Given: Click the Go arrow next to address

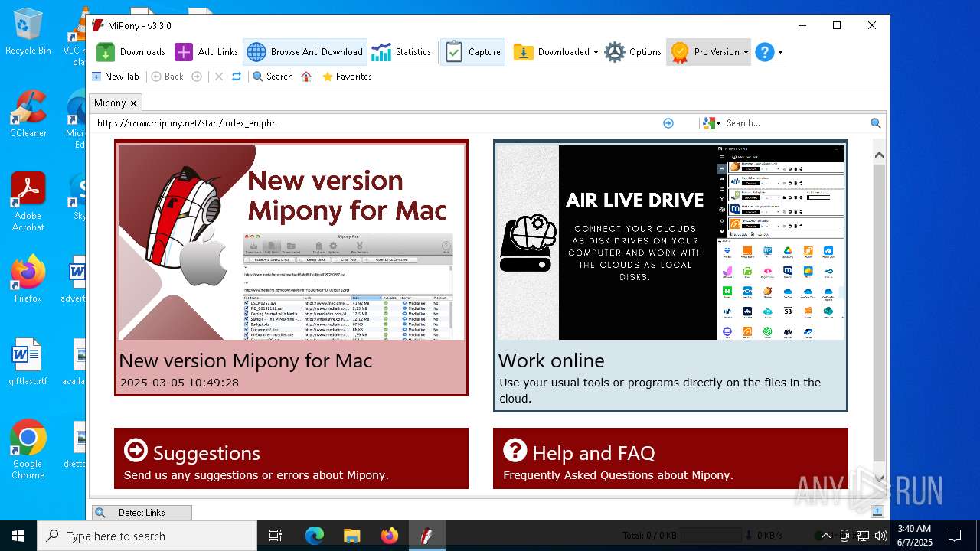Looking at the screenshot, I should click(x=668, y=123).
